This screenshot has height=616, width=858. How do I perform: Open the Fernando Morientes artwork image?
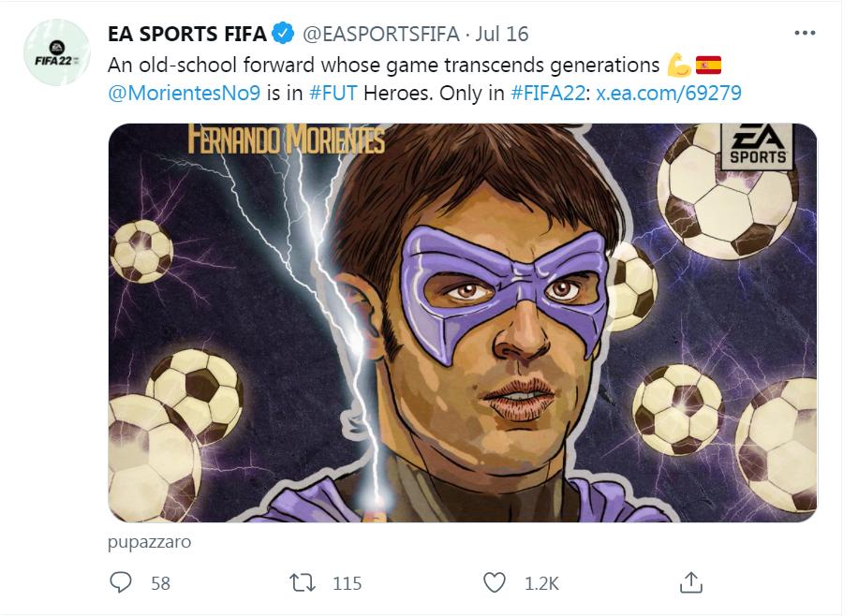[463, 322]
